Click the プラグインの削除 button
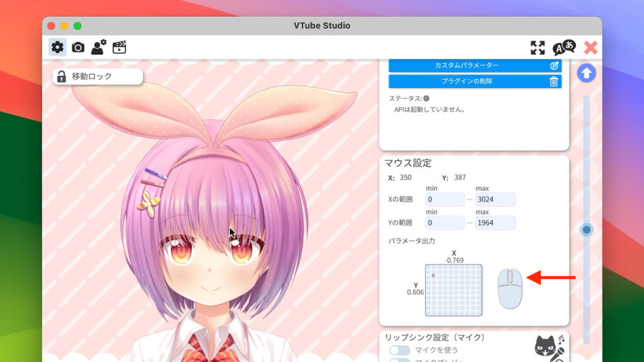 point(475,81)
